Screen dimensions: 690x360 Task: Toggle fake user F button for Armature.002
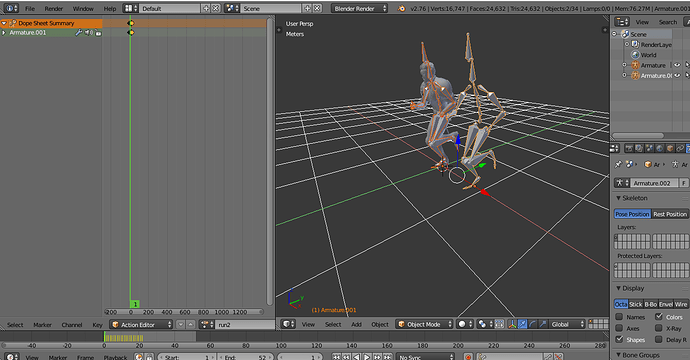(683, 183)
